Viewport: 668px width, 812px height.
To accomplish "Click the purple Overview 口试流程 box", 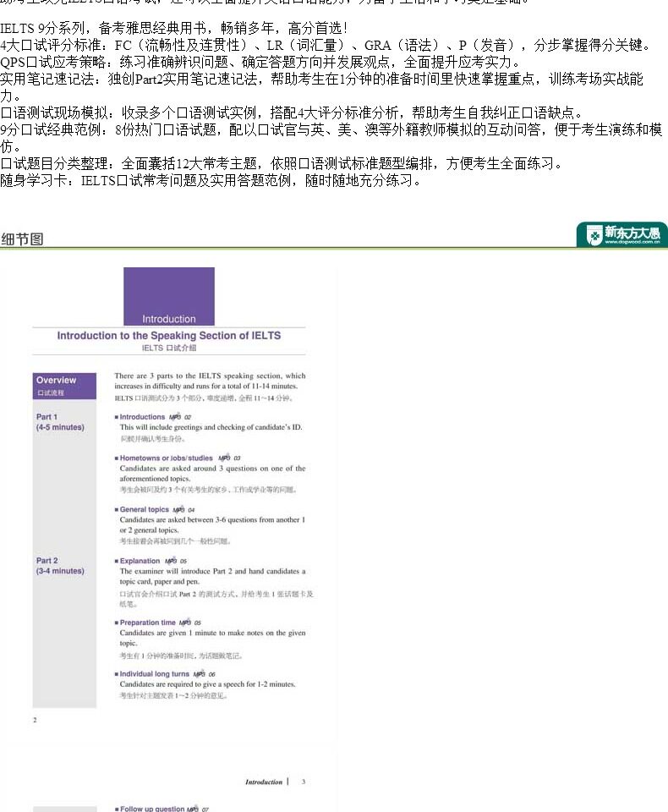I will (64, 386).
